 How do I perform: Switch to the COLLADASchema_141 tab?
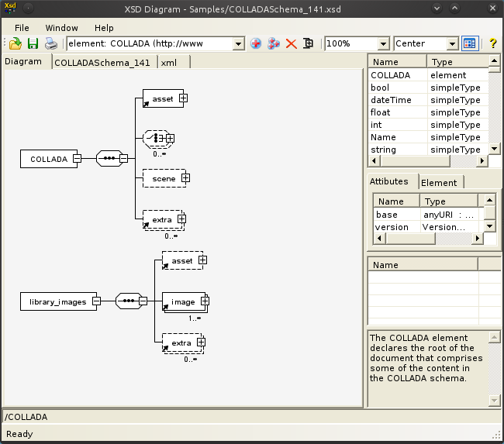(x=102, y=63)
